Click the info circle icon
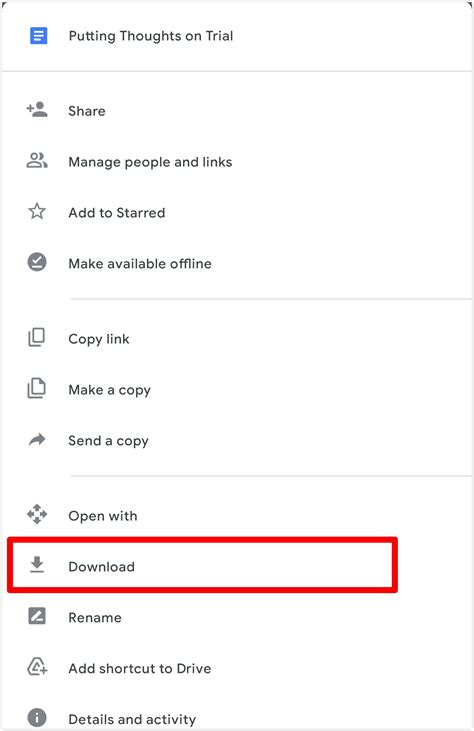The width and height of the screenshot is (474, 731). click(x=37, y=717)
